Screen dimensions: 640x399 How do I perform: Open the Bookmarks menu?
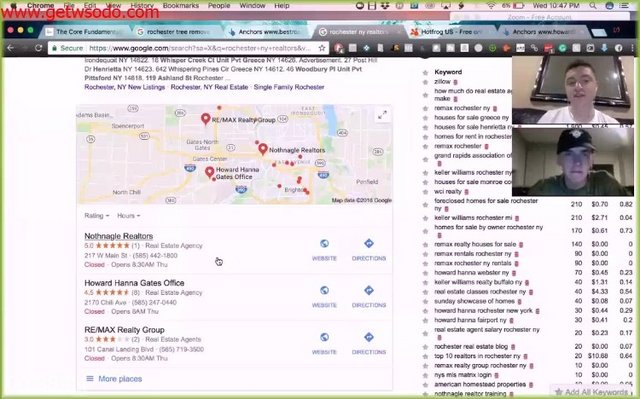pos(180,5)
